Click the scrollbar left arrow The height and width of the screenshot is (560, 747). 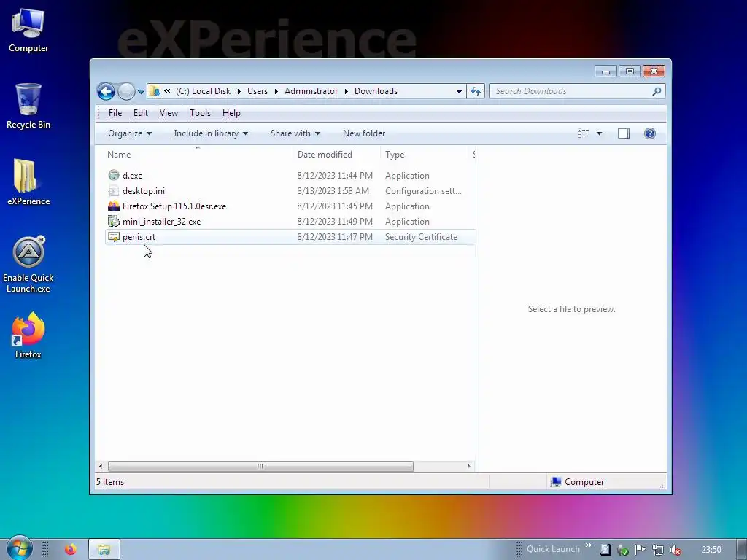(101, 466)
